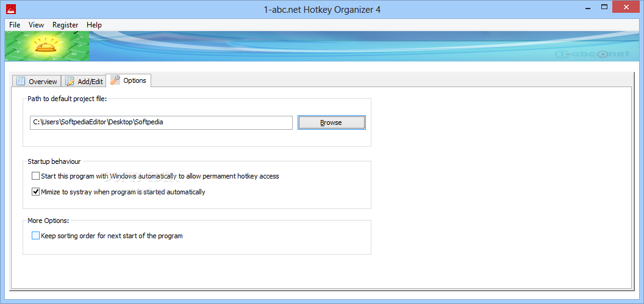The width and height of the screenshot is (644, 304).
Task: Enable start this program with Windows checkbox
Action: click(x=36, y=176)
